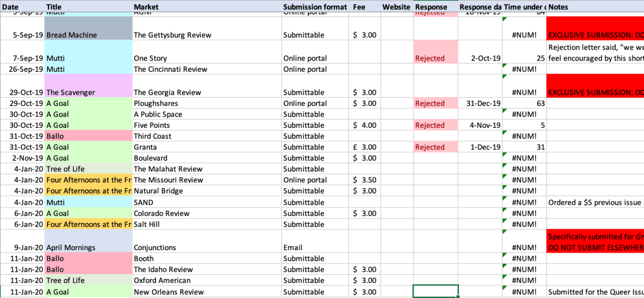Select the One Story market cell
644x298 pixels.
pyautogui.click(x=207, y=52)
